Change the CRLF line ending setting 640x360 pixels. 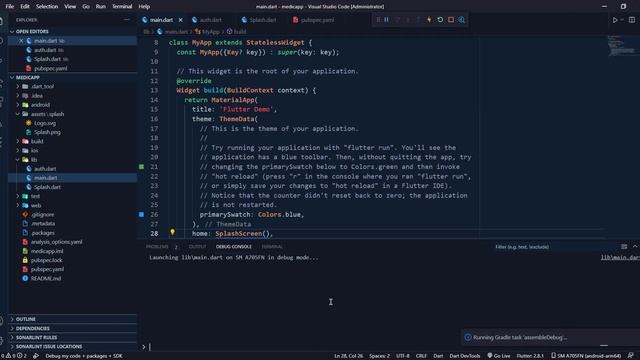tap(421, 356)
